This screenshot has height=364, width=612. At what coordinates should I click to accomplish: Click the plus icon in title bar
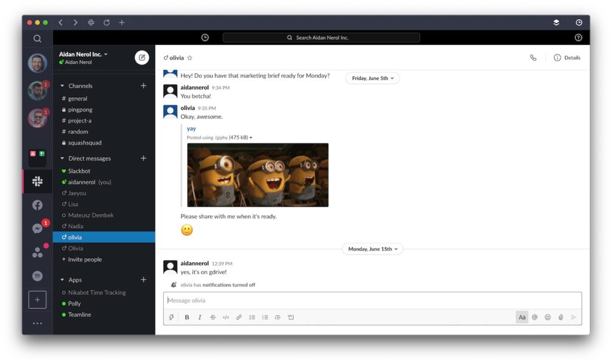pyautogui.click(x=122, y=23)
